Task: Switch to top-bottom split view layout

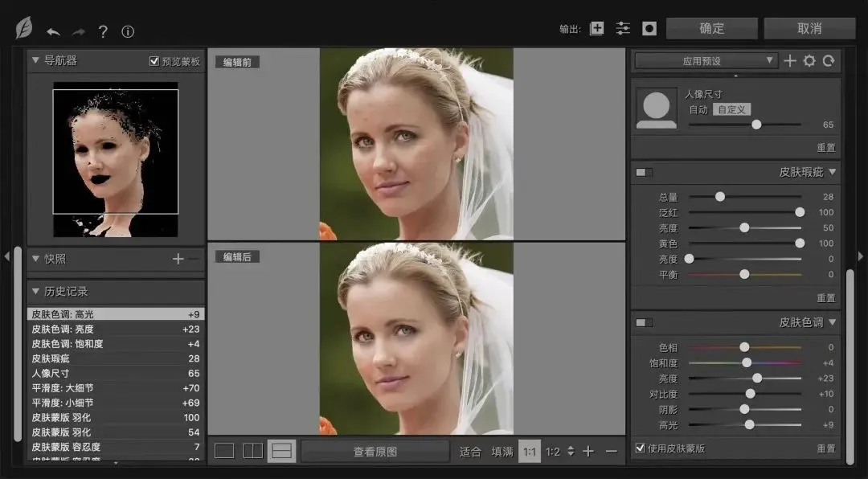Action: pyautogui.click(x=282, y=452)
